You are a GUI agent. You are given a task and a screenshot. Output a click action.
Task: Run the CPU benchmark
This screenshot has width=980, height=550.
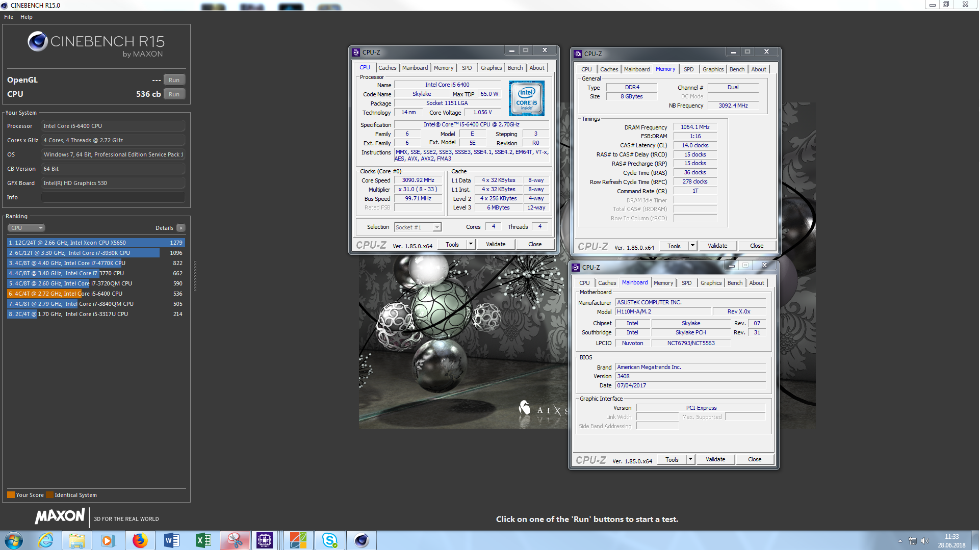[174, 94]
